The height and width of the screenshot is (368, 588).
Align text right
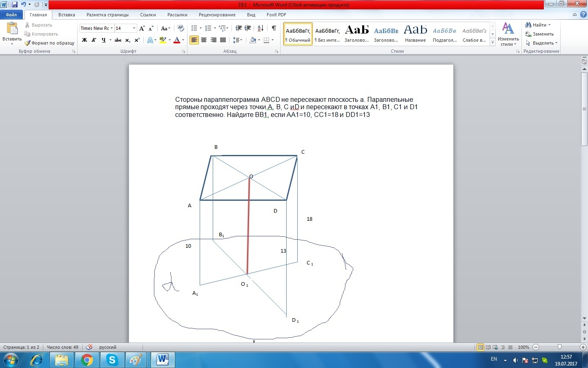click(x=214, y=40)
